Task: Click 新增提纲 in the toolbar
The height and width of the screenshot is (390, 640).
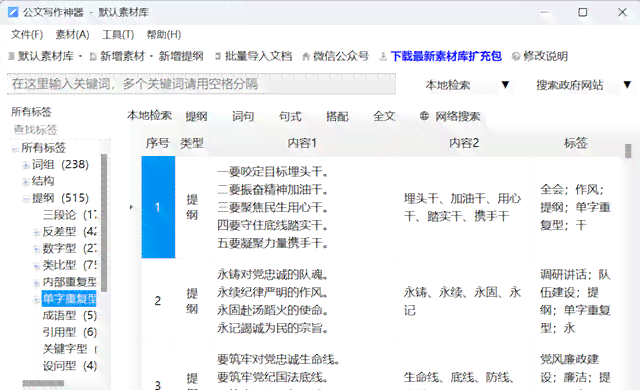Action: coord(181,56)
